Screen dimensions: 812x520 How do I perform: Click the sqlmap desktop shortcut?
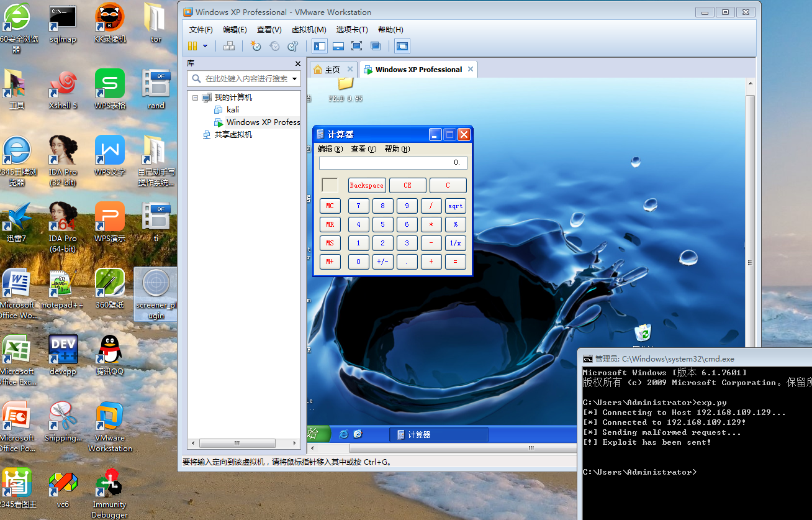coord(63,23)
